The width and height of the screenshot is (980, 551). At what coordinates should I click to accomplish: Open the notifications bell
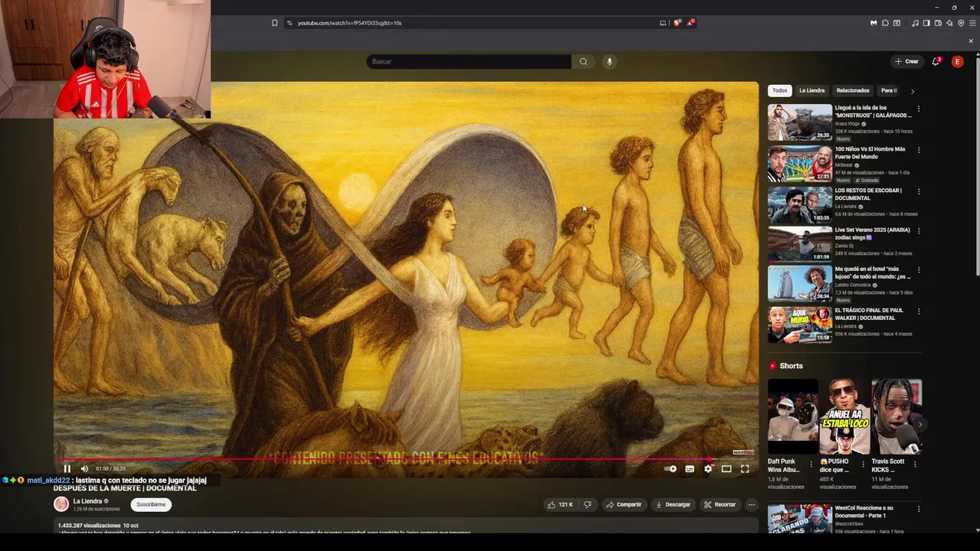(936, 61)
